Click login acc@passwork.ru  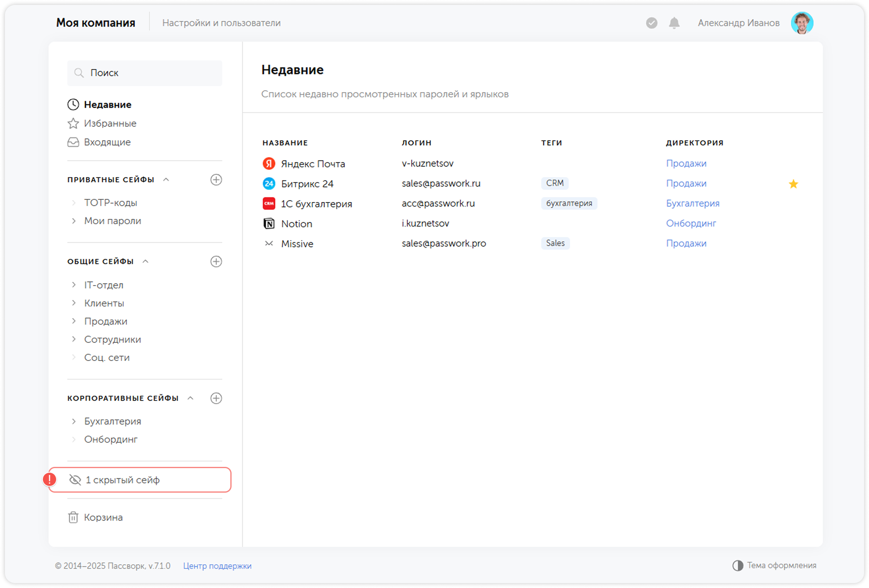(438, 203)
